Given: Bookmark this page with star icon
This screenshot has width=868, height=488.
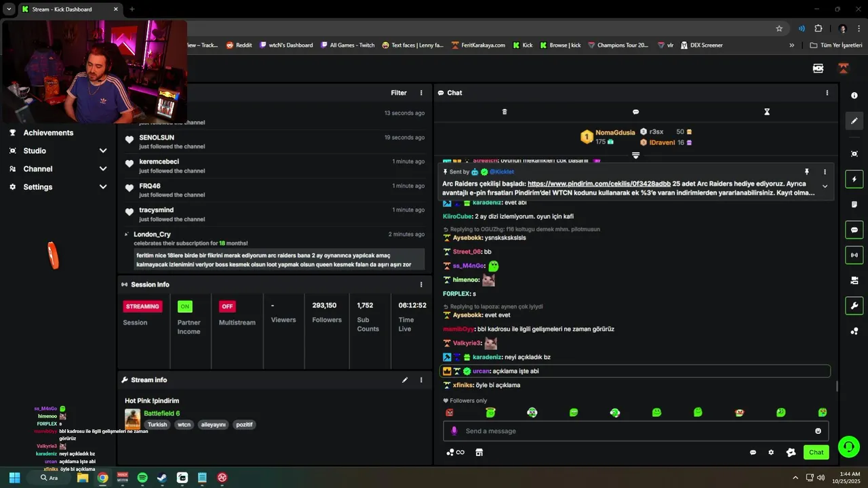Looking at the screenshot, I should (x=779, y=28).
